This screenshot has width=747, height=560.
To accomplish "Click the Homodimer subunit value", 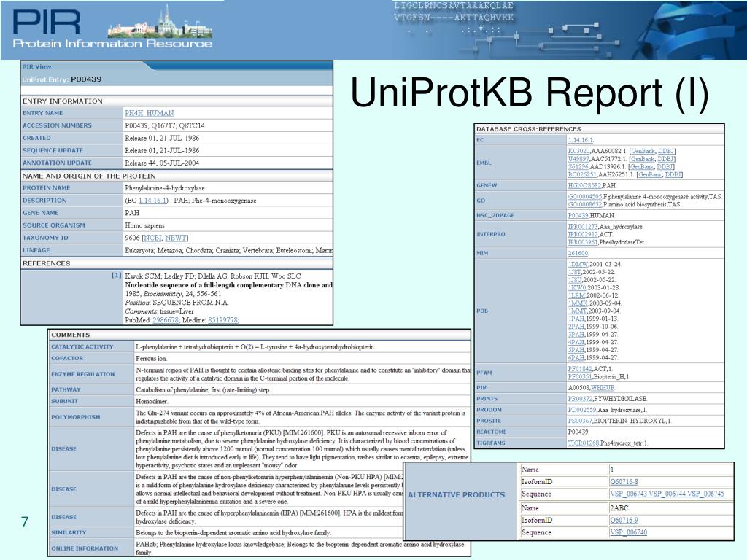I will [x=152, y=402].
